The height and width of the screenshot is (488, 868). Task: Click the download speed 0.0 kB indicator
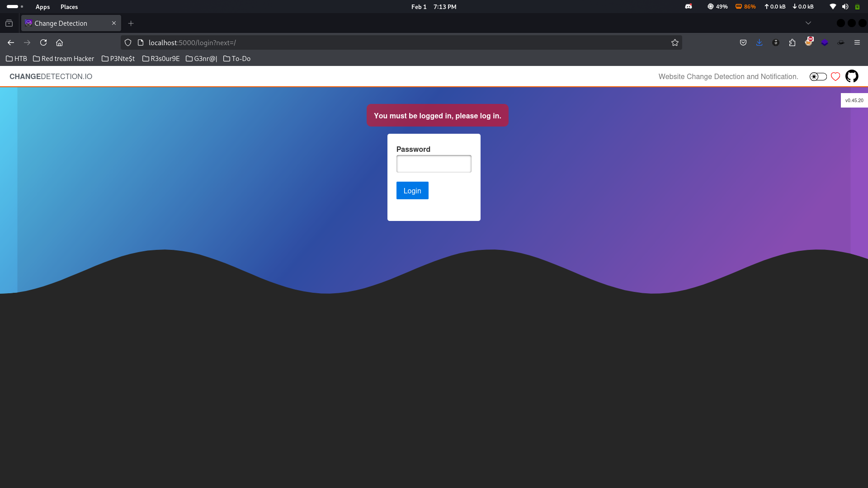pyautogui.click(x=803, y=7)
